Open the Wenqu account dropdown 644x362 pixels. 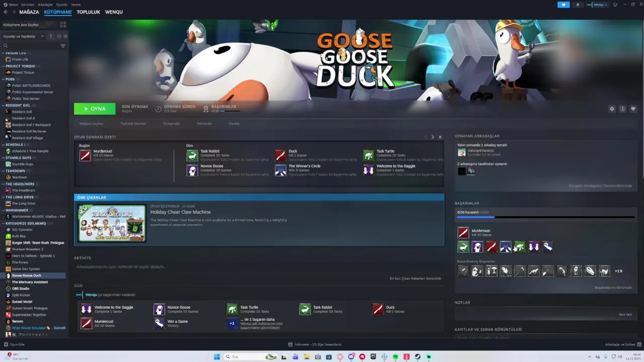point(597,5)
